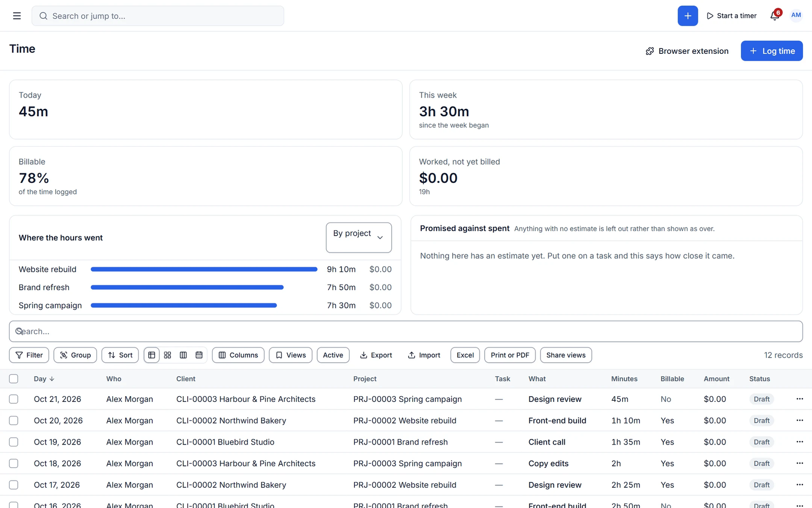This screenshot has width=812, height=508.
Task: Open row actions for Oct 20, 2026
Action: pyautogui.click(x=799, y=421)
